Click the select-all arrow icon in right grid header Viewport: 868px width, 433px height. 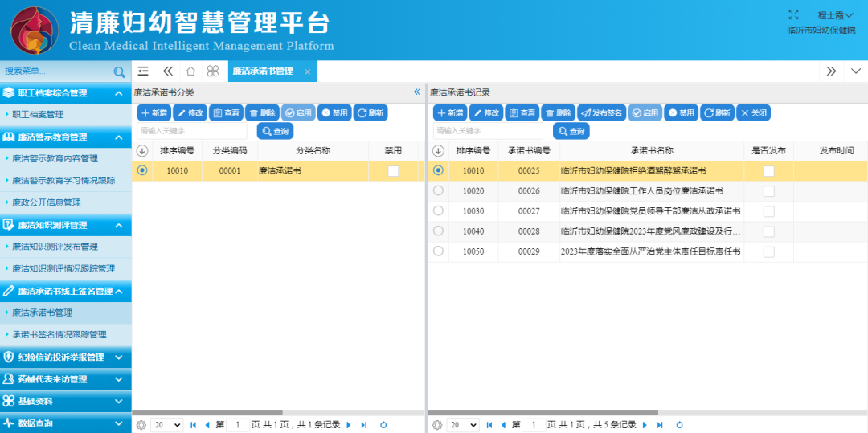point(439,151)
